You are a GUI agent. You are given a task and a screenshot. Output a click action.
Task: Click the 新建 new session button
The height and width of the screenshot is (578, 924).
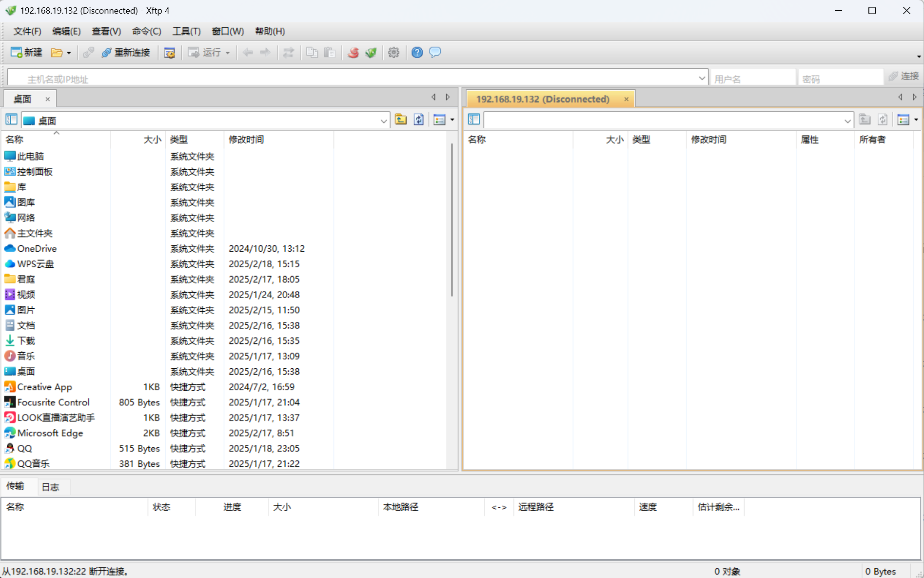point(27,52)
